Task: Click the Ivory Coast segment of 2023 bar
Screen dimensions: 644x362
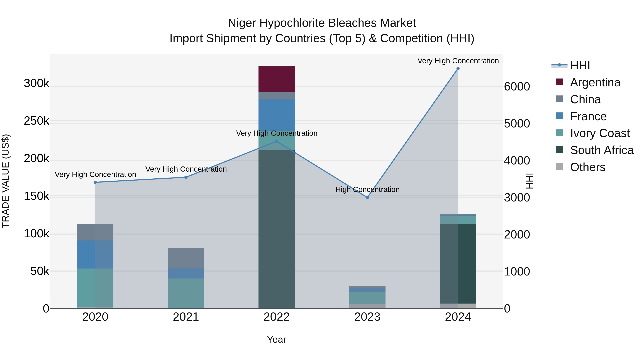Action: pos(367,298)
